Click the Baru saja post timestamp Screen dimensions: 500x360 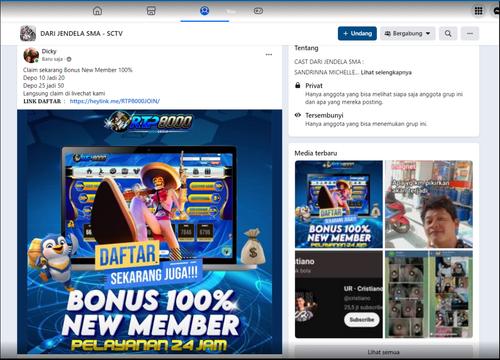pyautogui.click(x=52, y=59)
